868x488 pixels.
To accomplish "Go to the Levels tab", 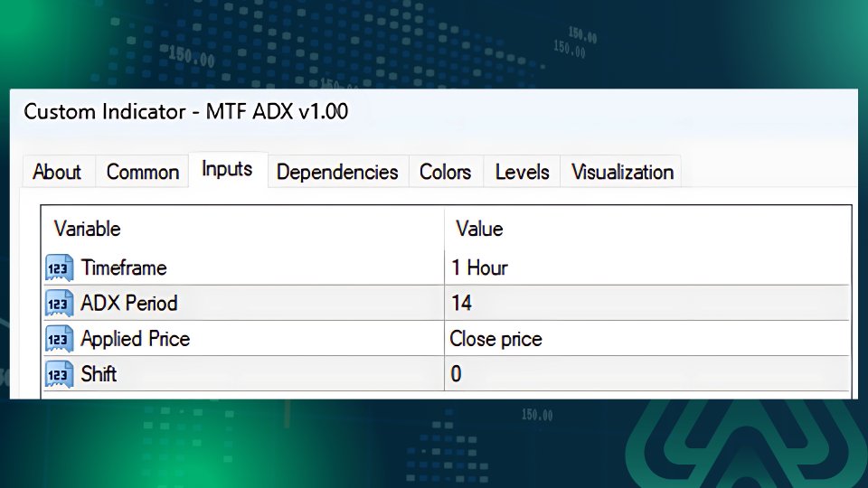I will 522,172.
